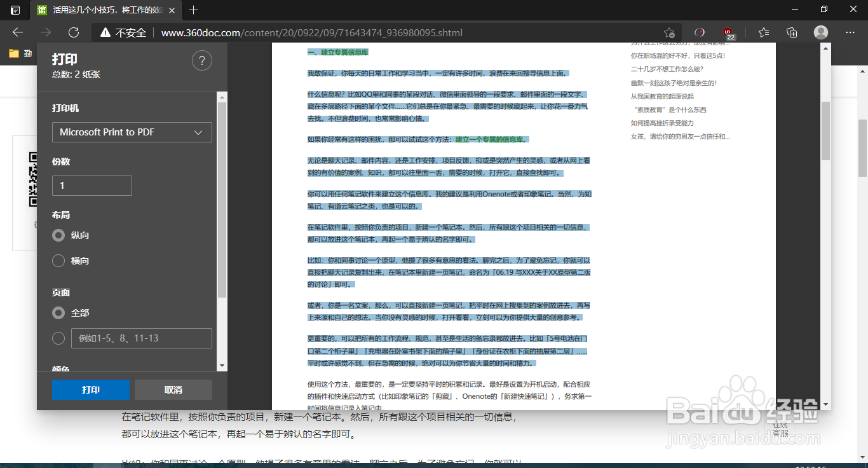Click the print settings scrollbar thumb
The height and width of the screenshot is (468, 868).
222,200
